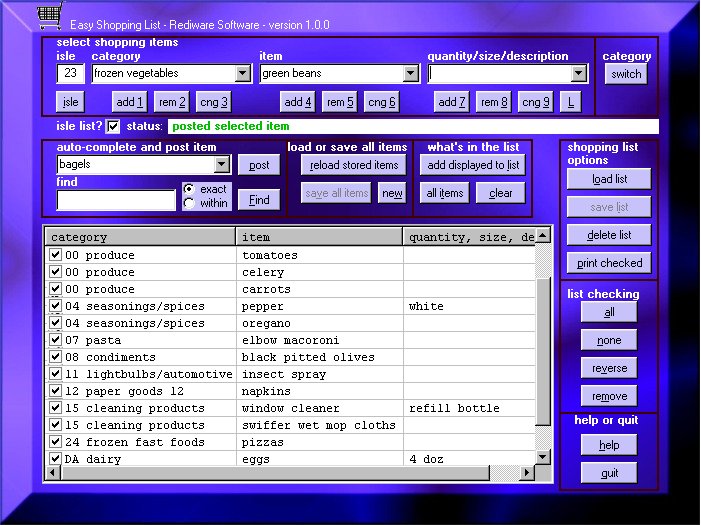The image size is (701, 525).
Task: Select the swiffer wet mop cloths item
Action: (x=319, y=425)
